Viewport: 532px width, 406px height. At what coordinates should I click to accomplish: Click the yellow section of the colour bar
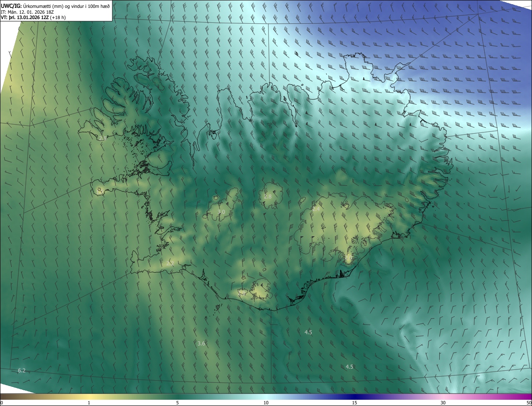click(x=89, y=396)
